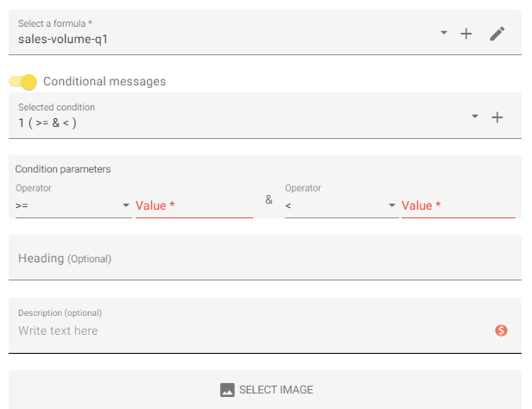Click the arrow beside the >= operator
The height and width of the screenshot is (409, 532).
tap(126, 205)
